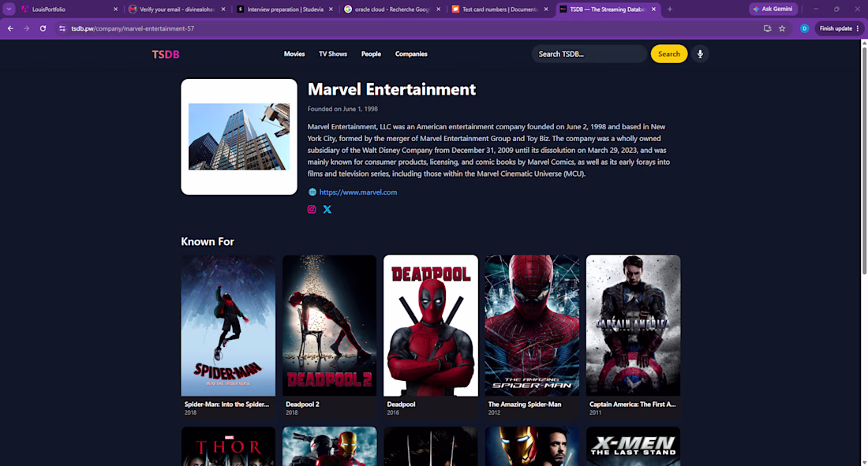Expand the tab search dropdown arrow
Screen dimensions: 868x466
pos(9,9)
